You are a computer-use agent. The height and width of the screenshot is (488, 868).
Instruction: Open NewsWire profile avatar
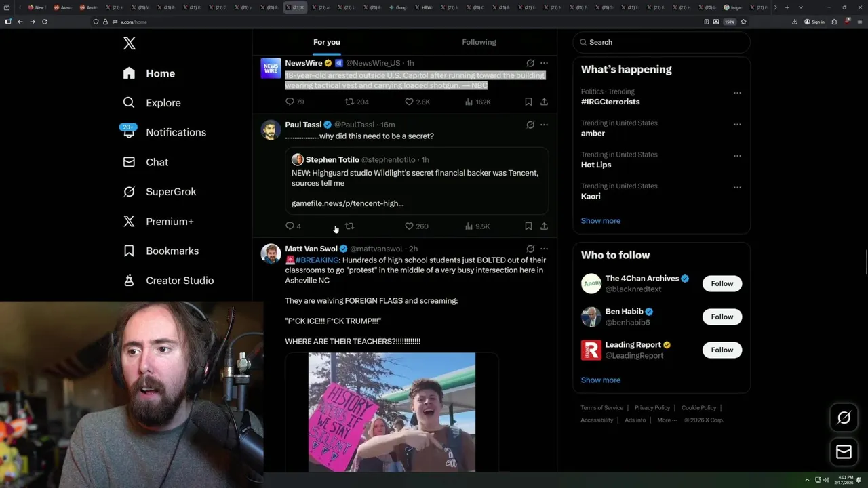(x=271, y=68)
